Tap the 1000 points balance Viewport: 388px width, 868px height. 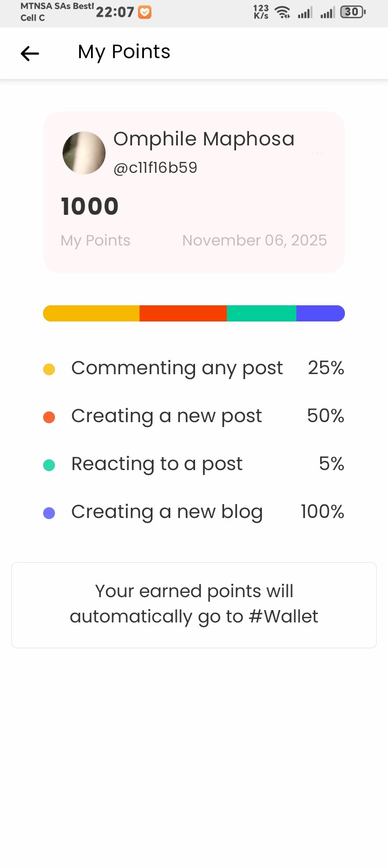click(89, 207)
